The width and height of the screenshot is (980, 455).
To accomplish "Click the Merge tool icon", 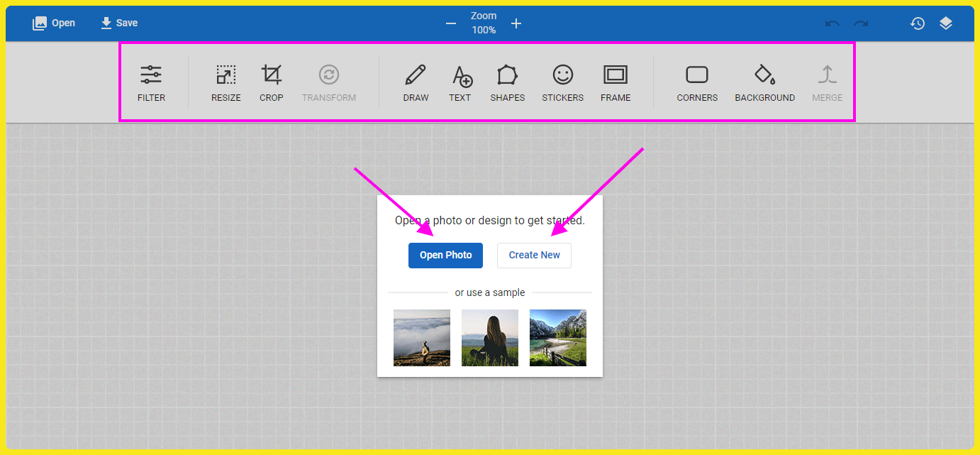I will click(x=827, y=83).
